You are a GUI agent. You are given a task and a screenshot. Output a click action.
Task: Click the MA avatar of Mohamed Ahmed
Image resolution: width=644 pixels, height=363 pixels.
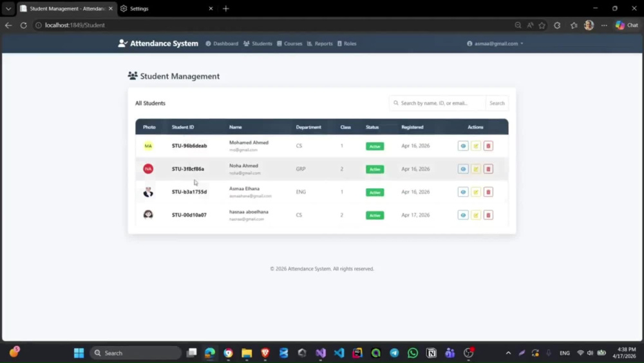[x=148, y=146]
